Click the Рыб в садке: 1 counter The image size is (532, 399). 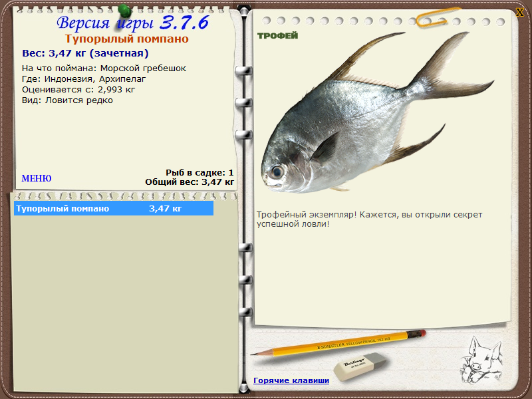tap(200, 173)
